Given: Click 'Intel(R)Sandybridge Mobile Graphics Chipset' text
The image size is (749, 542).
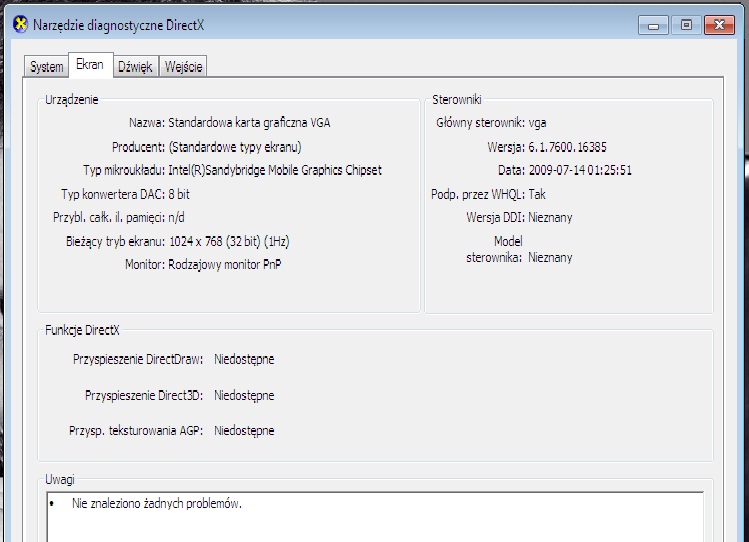Looking at the screenshot, I should [x=275, y=170].
